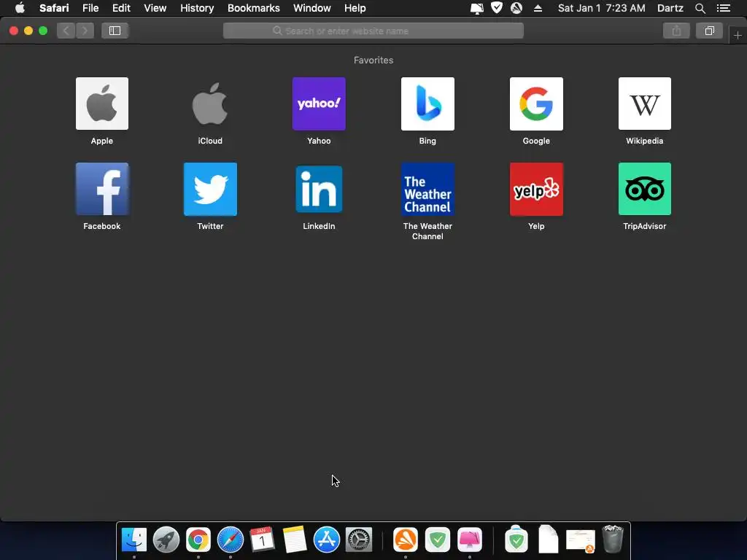Open The Weather Channel favorite tile
The width and height of the screenshot is (747, 560).
[x=427, y=189]
